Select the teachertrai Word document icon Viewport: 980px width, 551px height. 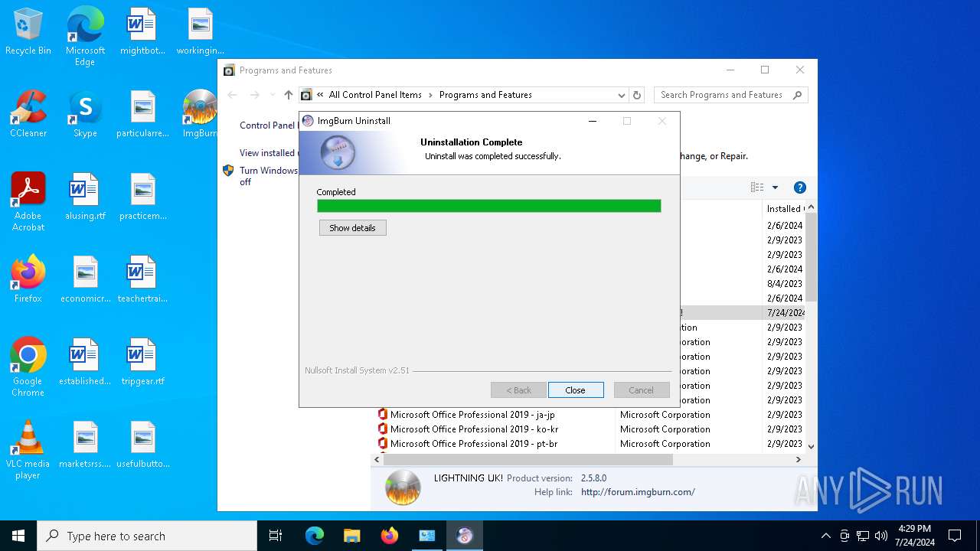pos(142,280)
